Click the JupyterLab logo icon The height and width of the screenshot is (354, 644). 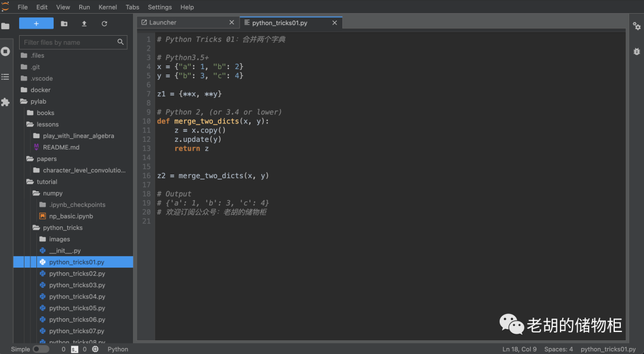[5, 7]
